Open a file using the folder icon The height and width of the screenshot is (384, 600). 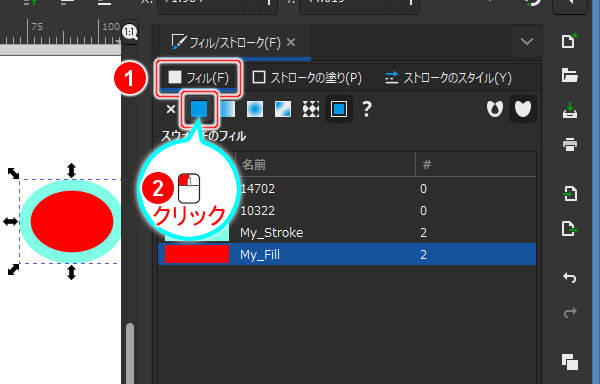(569, 75)
